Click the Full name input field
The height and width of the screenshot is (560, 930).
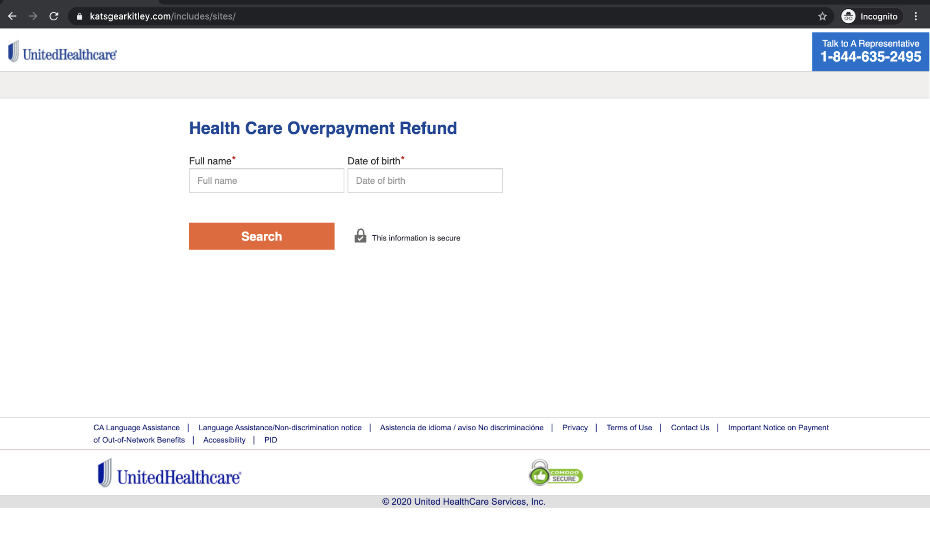pyautogui.click(x=266, y=180)
